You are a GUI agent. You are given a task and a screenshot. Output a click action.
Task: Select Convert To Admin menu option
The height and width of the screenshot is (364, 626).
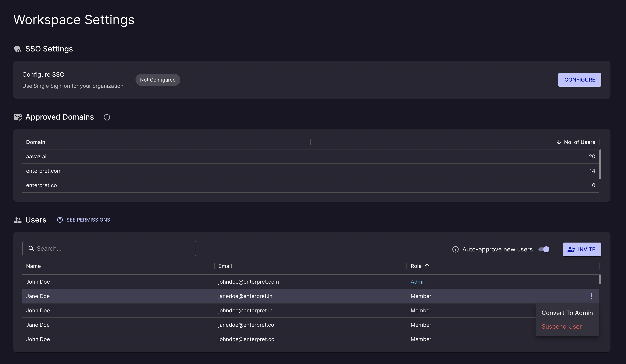coord(567,313)
